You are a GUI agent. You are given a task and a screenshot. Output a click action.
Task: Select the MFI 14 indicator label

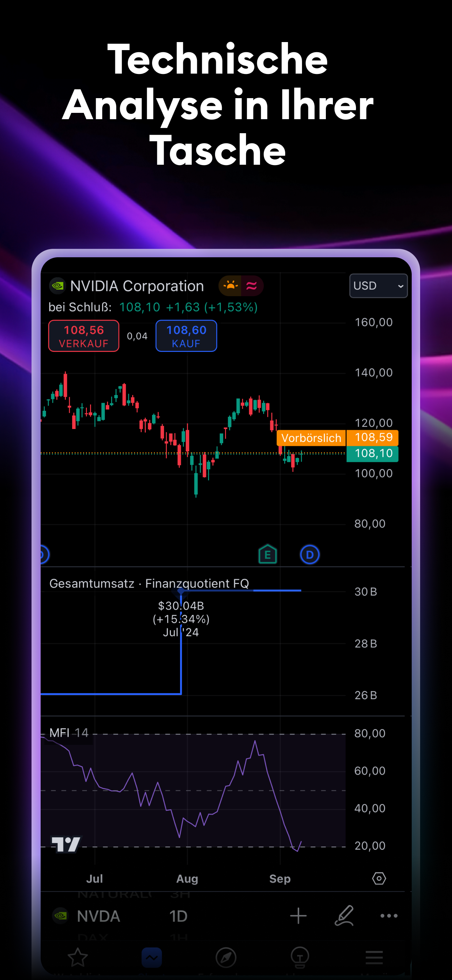(x=69, y=733)
